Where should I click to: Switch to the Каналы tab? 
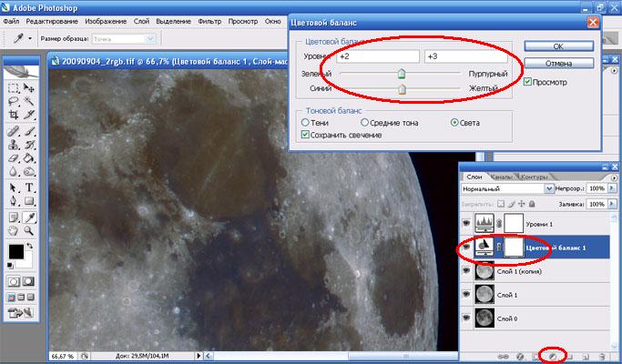pyautogui.click(x=502, y=177)
